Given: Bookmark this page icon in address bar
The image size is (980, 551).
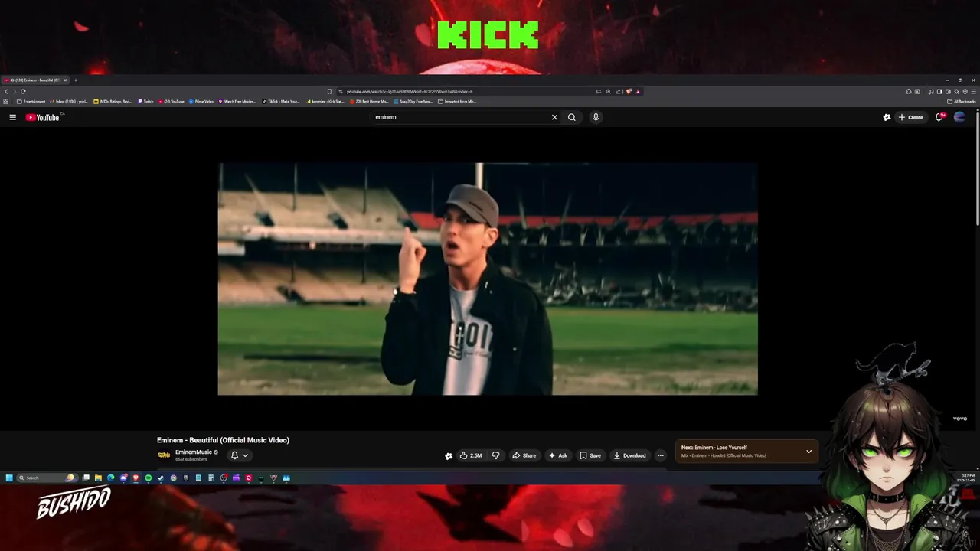Looking at the screenshot, I should (x=329, y=92).
